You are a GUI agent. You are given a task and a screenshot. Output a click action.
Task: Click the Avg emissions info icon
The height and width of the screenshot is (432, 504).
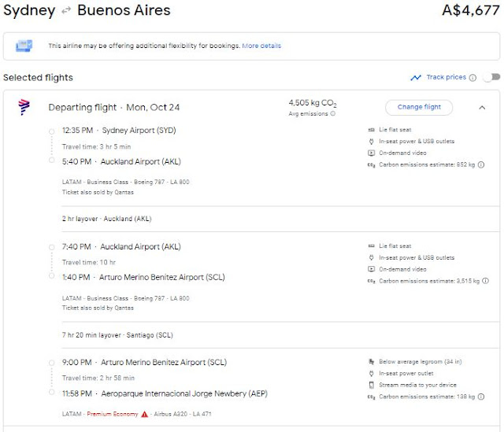point(333,114)
